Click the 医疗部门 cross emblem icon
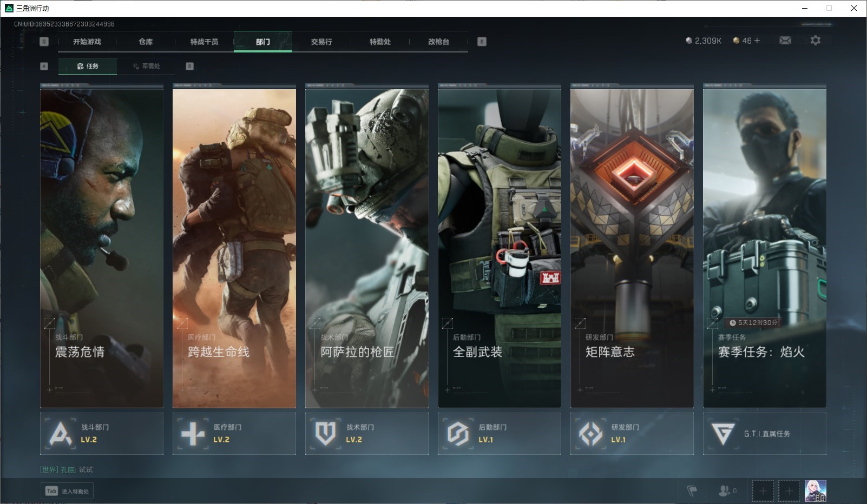 pos(193,434)
